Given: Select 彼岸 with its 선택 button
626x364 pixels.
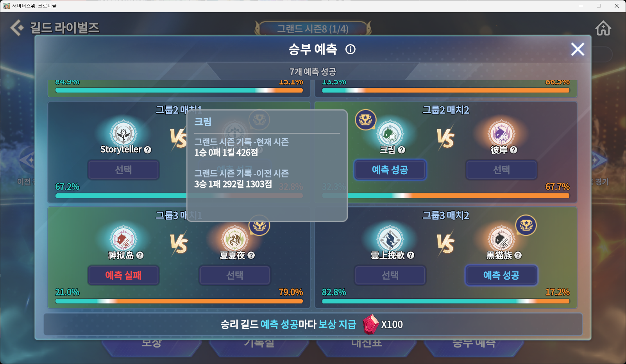Looking at the screenshot, I should pos(501,170).
